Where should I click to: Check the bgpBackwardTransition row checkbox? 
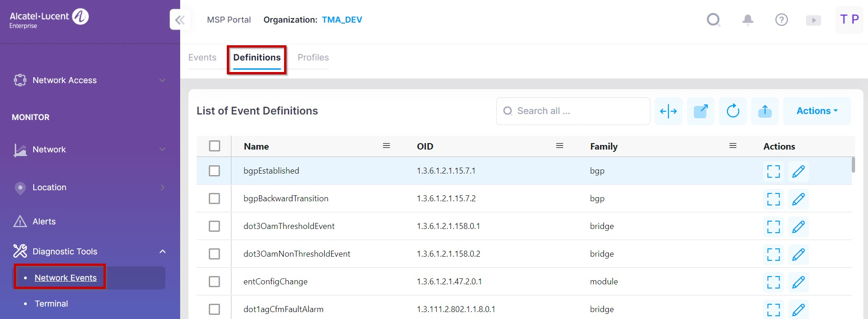214,199
